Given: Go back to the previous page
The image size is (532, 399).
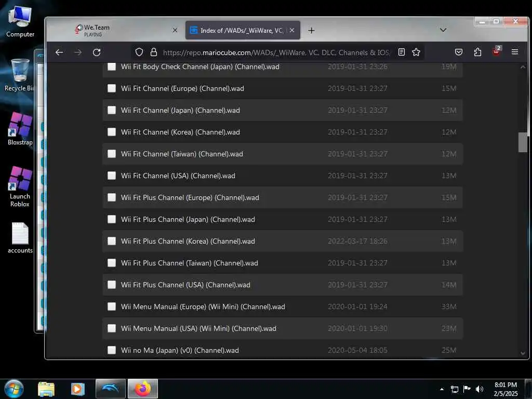Looking at the screenshot, I should click(59, 52).
